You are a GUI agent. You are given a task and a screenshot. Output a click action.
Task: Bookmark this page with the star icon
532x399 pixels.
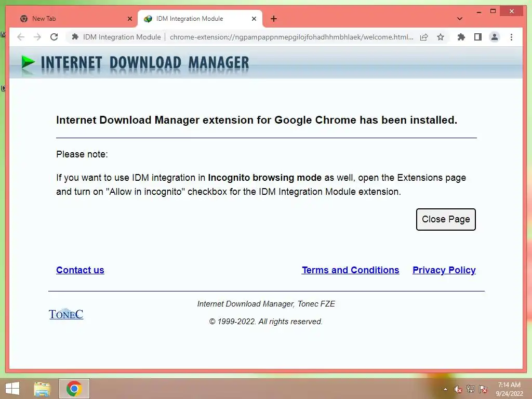(x=441, y=37)
